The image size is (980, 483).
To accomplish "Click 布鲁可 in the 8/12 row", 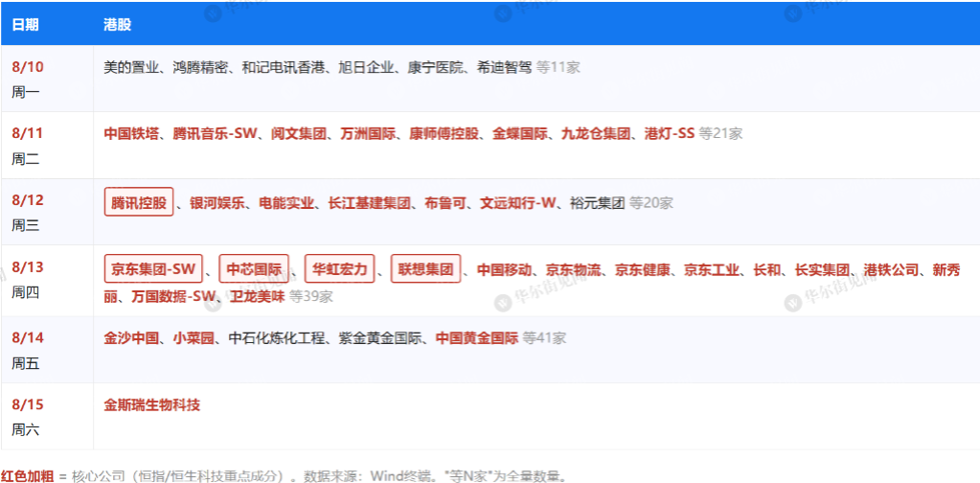I will [445, 202].
